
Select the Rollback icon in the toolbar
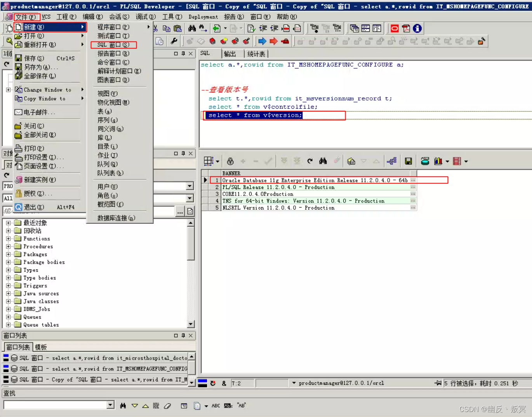click(x=285, y=41)
